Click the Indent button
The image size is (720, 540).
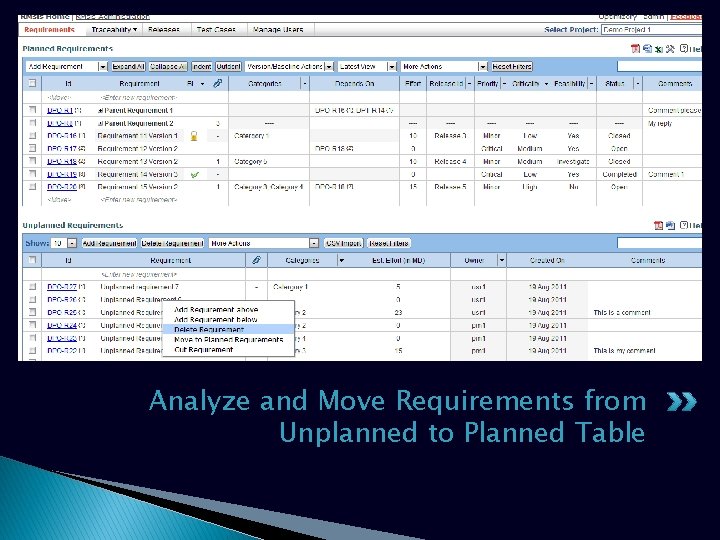[x=202, y=67]
